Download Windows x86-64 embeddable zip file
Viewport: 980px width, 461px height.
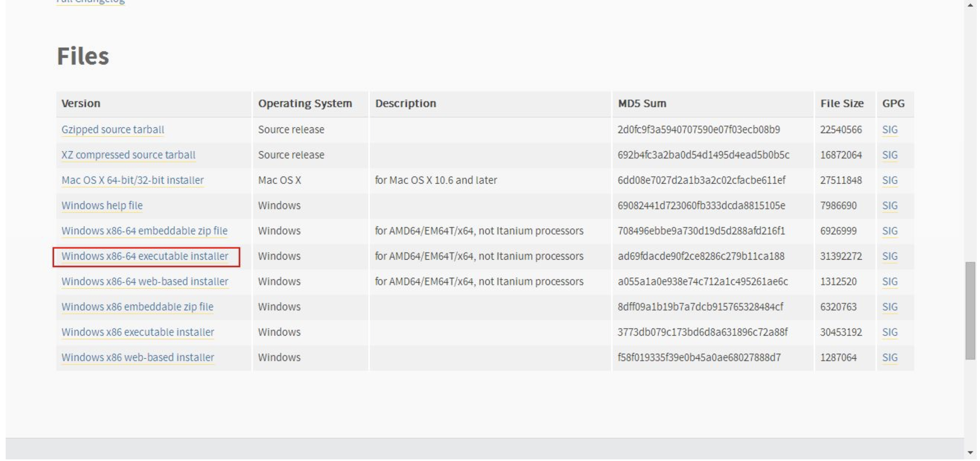pyautogui.click(x=144, y=231)
